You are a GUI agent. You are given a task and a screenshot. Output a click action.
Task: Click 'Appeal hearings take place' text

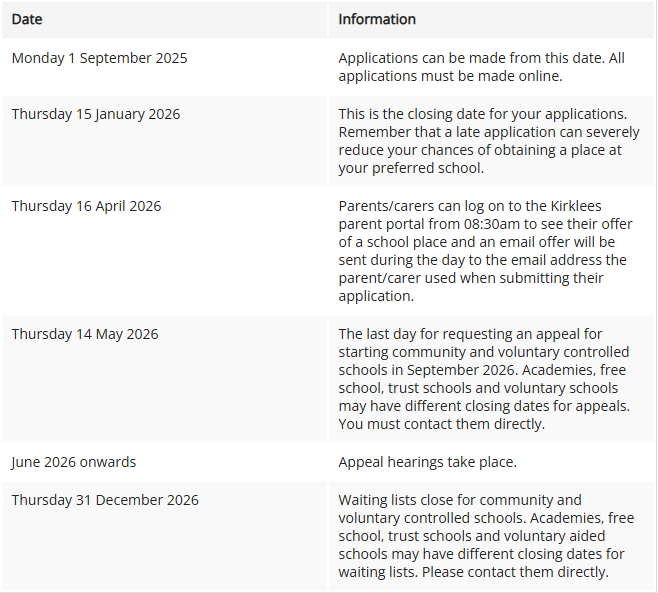pos(428,462)
